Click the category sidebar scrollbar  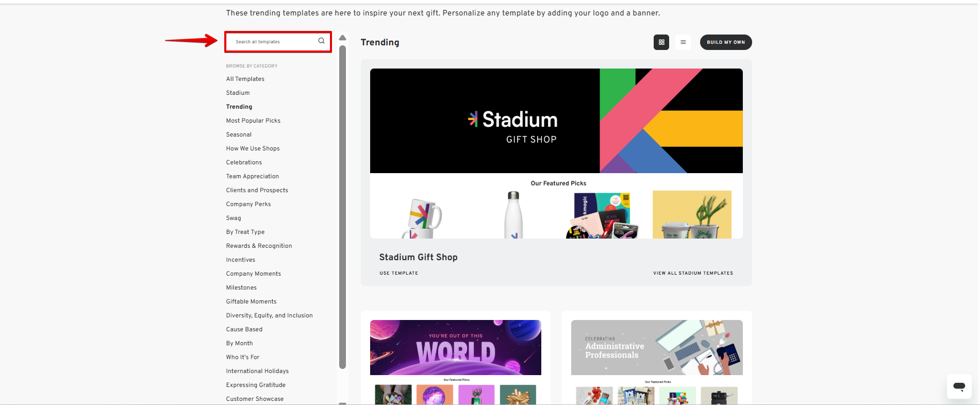coord(342,206)
